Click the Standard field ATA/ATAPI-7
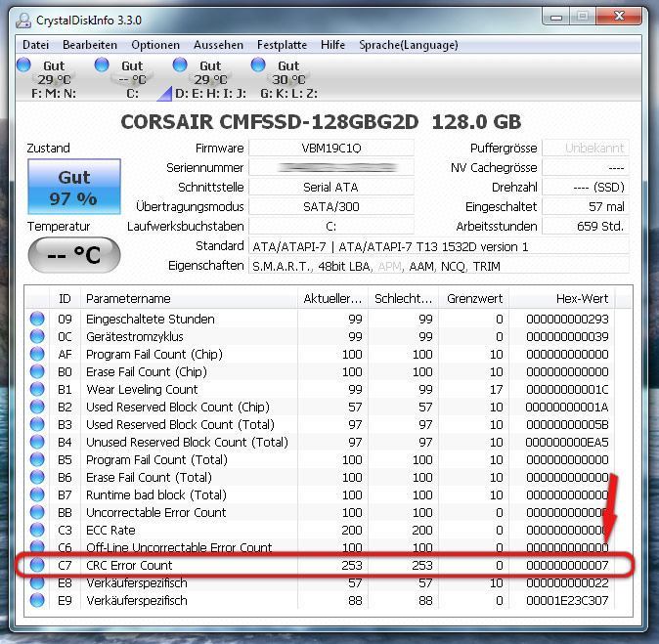659x644 pixels. (439, 246)
